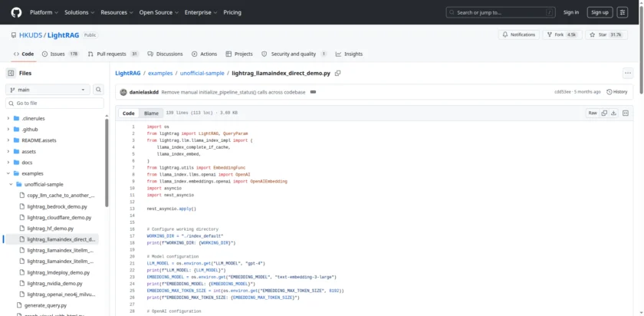
Task: Open the Actions tab
Action: point(204,54)
